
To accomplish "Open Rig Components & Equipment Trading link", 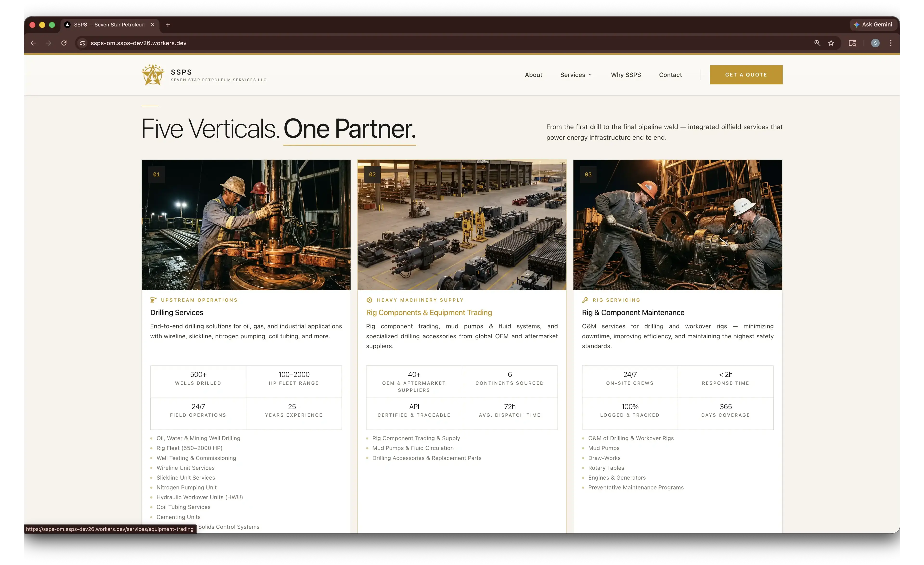I will (429, 312).
